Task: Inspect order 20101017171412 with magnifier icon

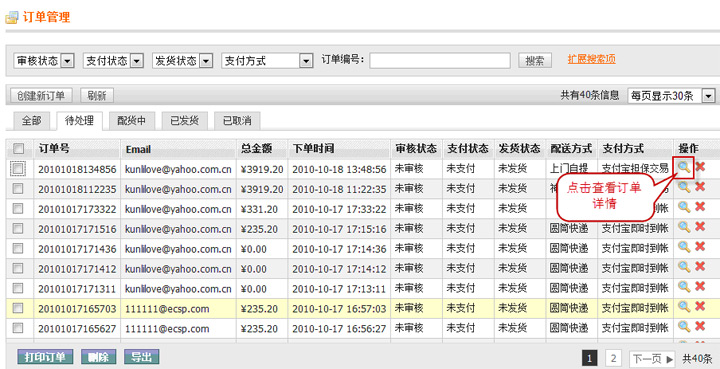Action: 684,267
